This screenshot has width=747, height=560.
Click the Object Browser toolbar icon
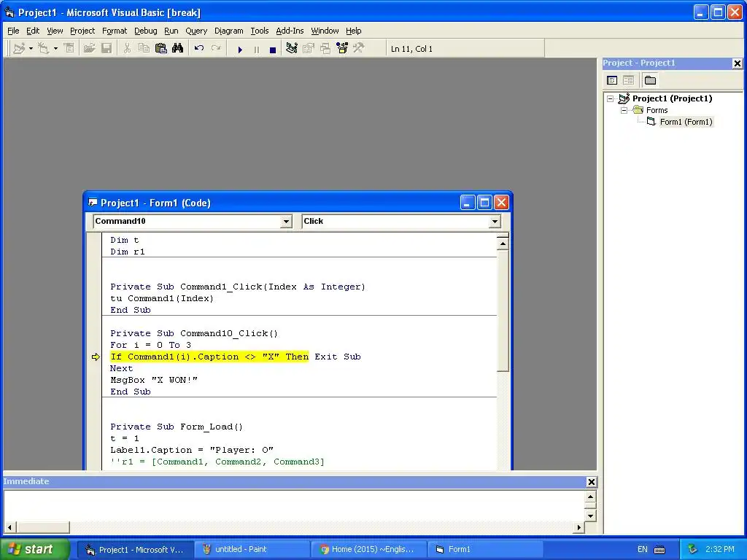click(x=342, y=49)
